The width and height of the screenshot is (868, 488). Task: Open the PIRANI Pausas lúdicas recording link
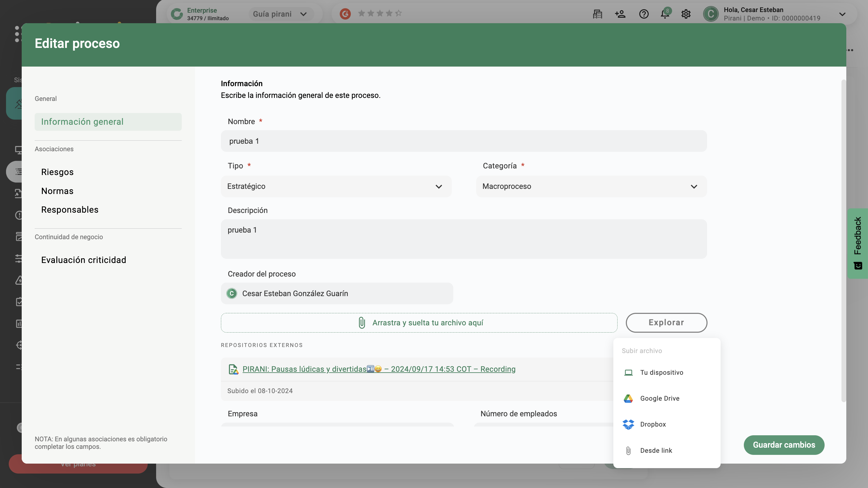tap(379, 369)
